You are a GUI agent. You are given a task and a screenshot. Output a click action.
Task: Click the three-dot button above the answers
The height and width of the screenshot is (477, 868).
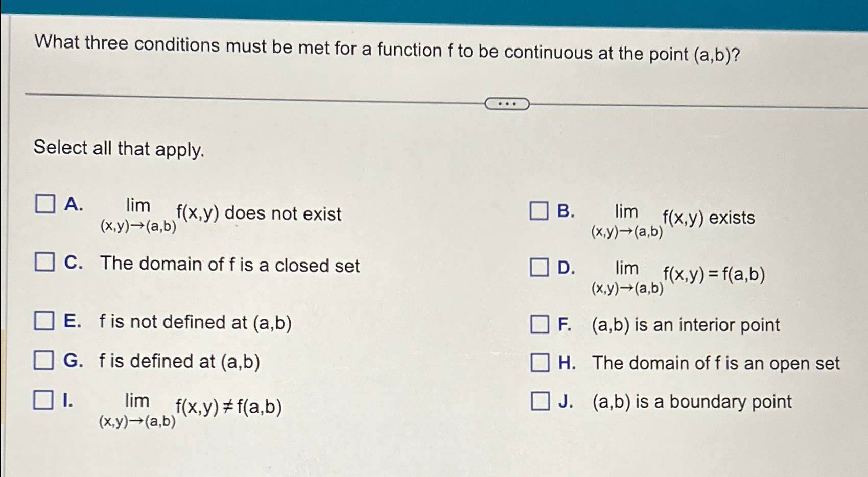[x=507, y=104]
